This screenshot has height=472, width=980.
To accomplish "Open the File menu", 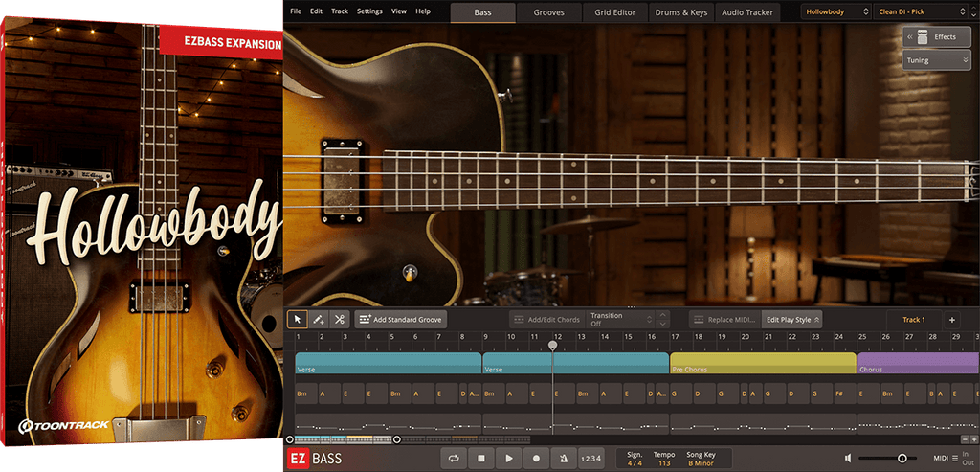I will point(296,11).
